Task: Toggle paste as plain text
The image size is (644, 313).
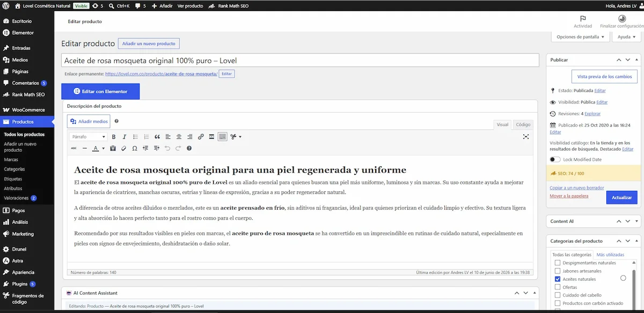Action: (113, 148)
